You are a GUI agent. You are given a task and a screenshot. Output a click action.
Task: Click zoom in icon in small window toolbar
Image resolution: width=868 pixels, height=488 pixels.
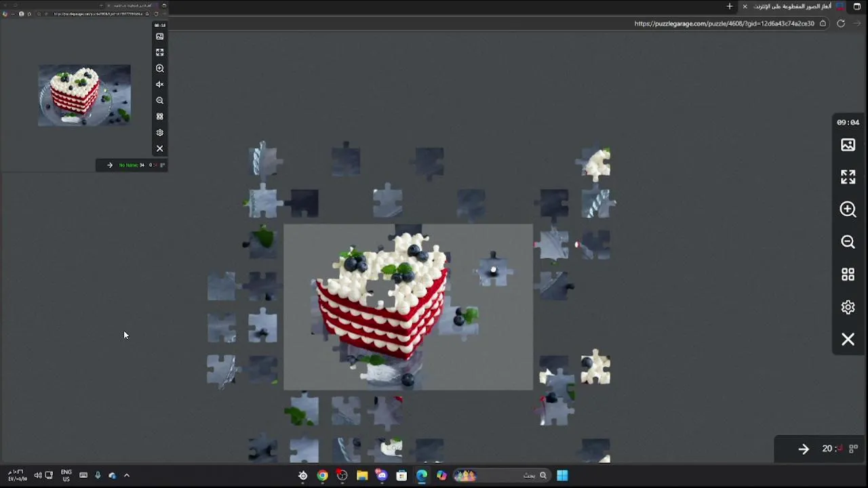click(x=160, y=68)
